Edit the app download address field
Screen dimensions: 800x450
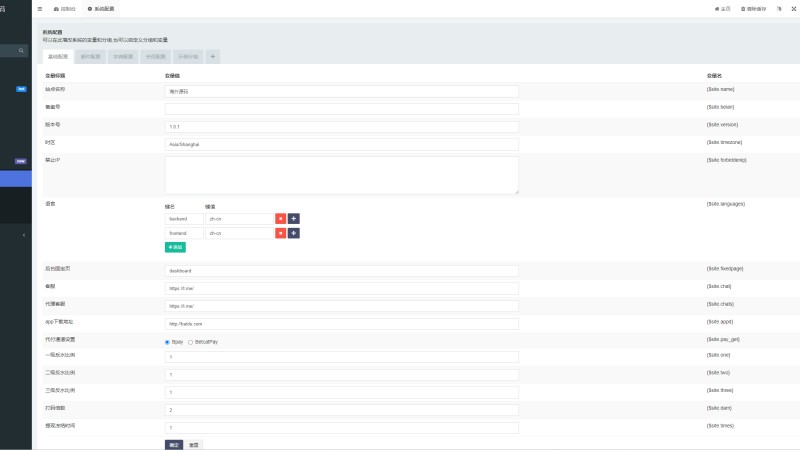click(342, 324)
